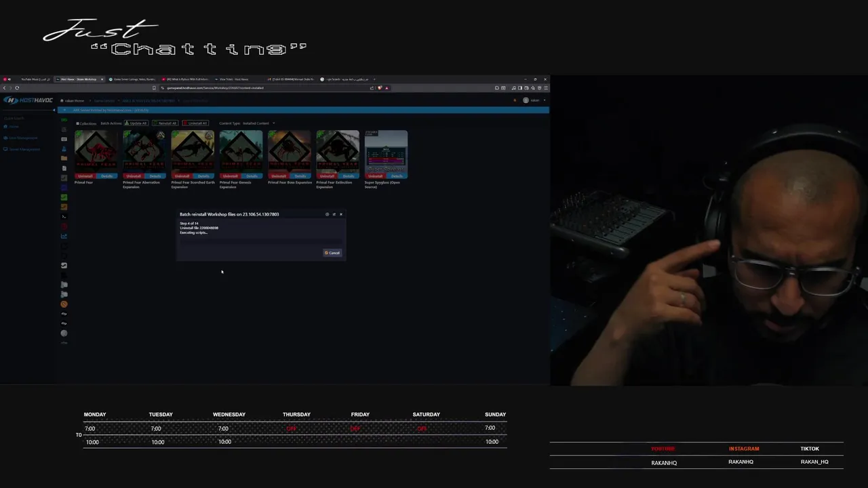Click Primal Fear Scorched Earth thumbnail
This screenshot has width=868, height=488.
coord(193,152)
